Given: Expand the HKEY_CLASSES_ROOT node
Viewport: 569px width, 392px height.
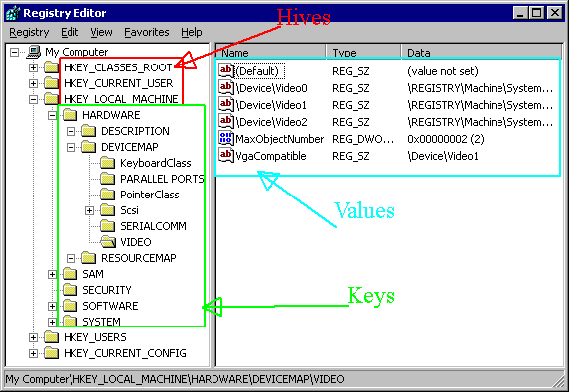Looking at the screenshot, I should coord(33,67).
